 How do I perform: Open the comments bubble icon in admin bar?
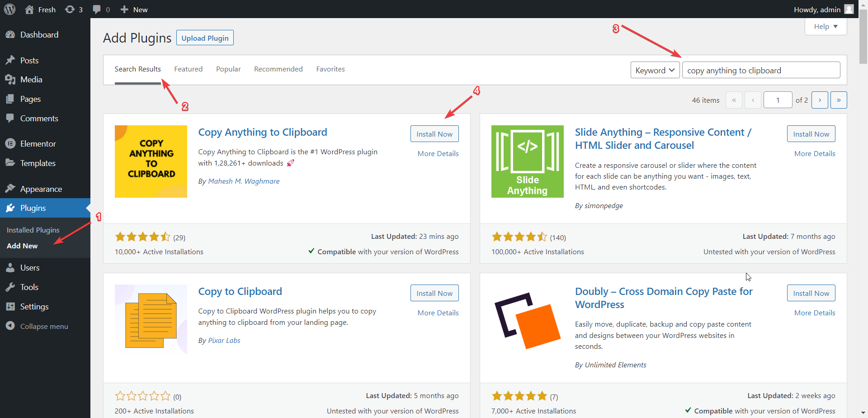coord(97,9)
